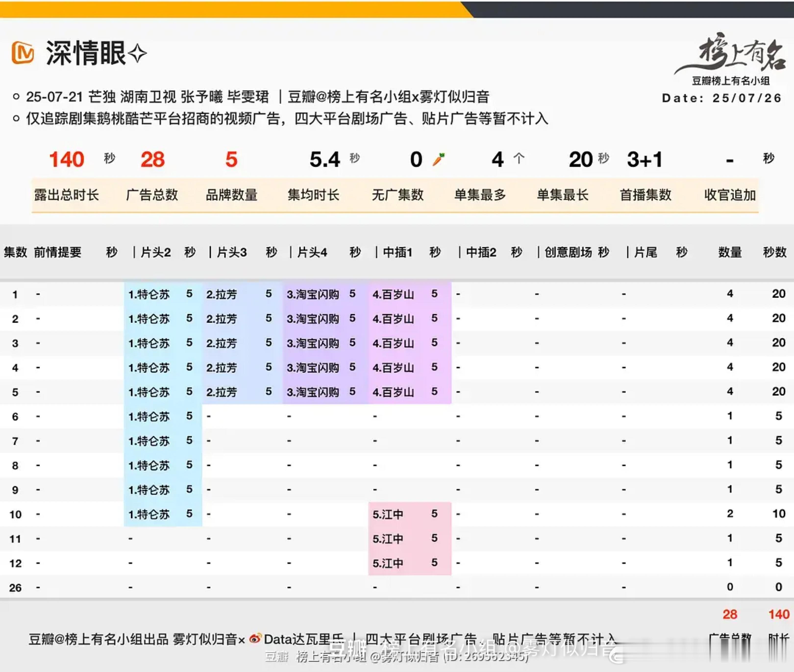This screenshot has height=672, width=794.
Task: Click the 仅追踪剧集鹅桃酷芒 note line
Action: 287,118
